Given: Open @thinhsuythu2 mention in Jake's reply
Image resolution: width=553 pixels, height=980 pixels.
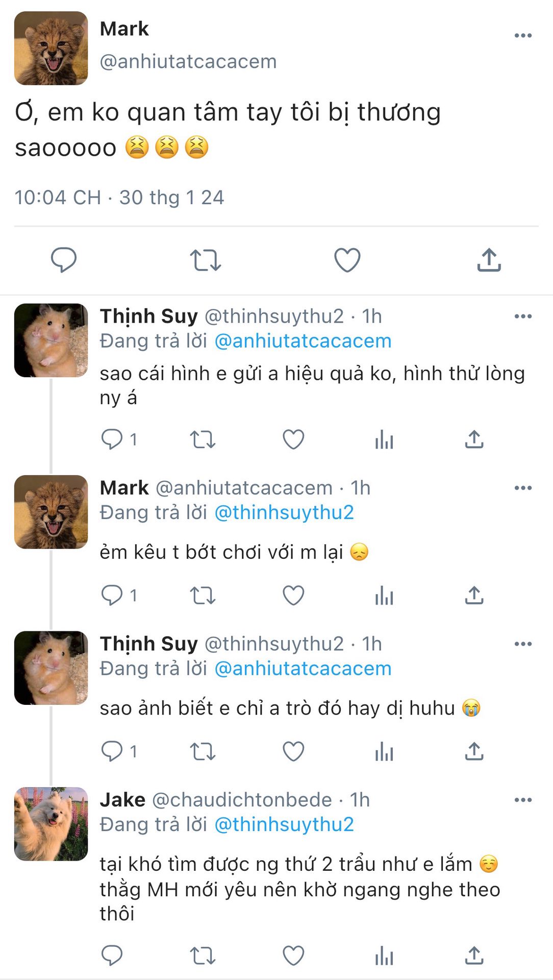Looking at the screenshot, I should coord(284,824).
